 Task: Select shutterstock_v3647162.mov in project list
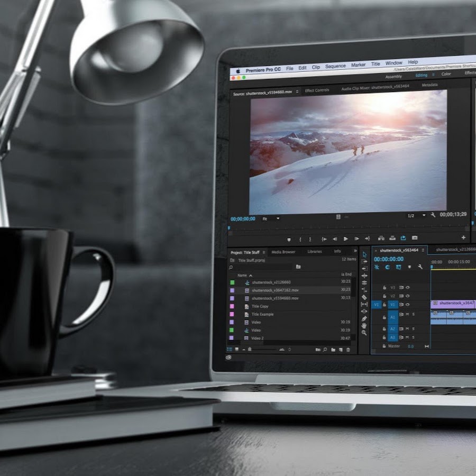275,290
